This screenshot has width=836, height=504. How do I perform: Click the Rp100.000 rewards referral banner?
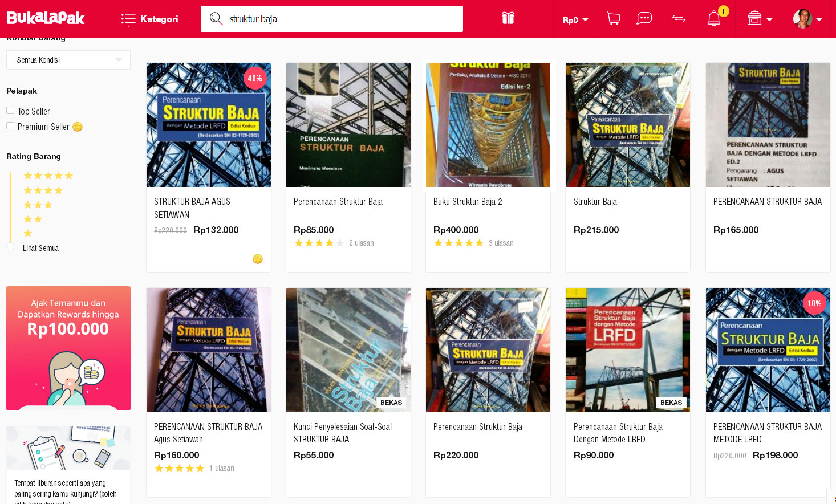pos(68,348)
